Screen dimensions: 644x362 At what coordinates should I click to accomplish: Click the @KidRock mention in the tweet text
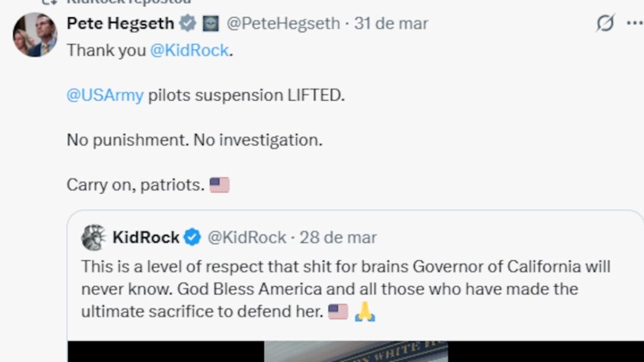189,51
